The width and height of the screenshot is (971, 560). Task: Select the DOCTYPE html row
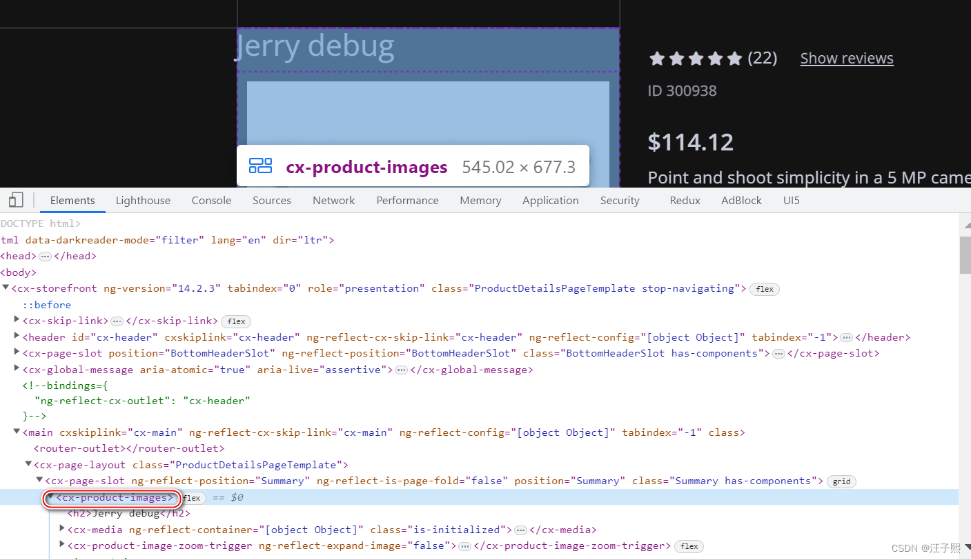coord(41,223)
